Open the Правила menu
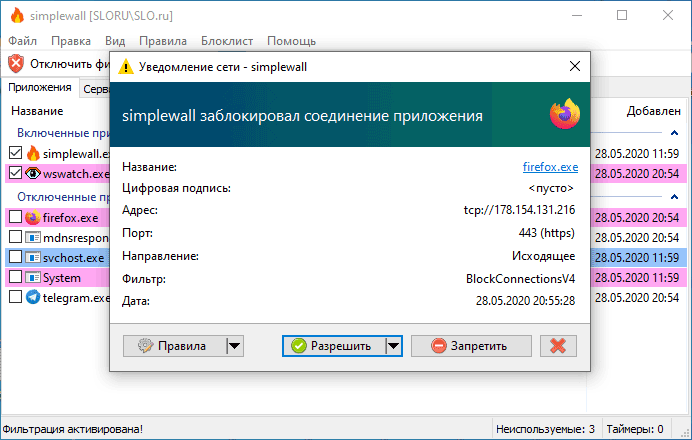 pyautogui.click(x=163, y=41)
